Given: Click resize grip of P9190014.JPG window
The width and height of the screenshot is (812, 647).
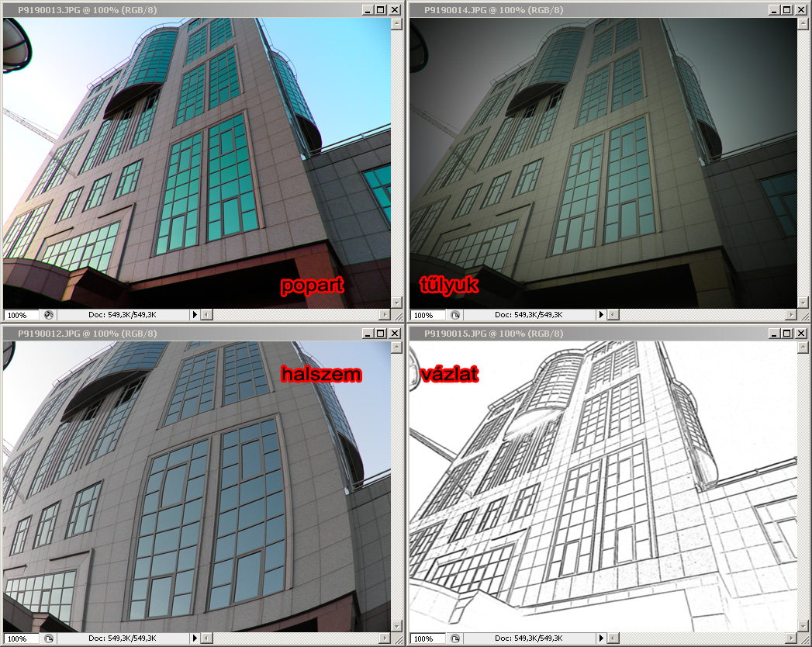Looking at the screenshot, I should (x=803, y=315).
